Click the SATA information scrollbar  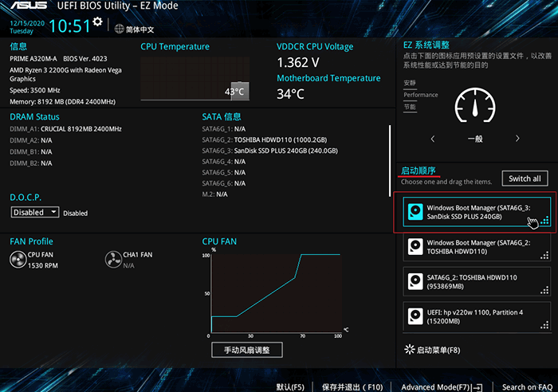390,160
